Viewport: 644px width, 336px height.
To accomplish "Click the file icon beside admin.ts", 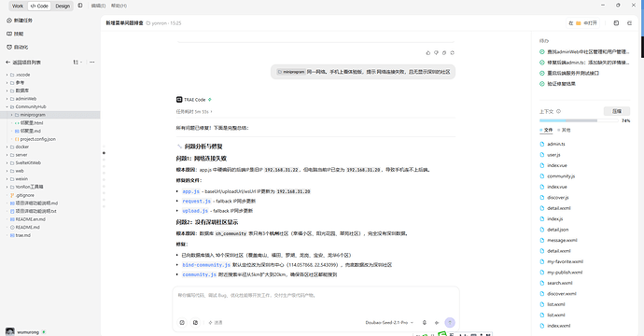I will pyautogui.click(x=542, y=144).
